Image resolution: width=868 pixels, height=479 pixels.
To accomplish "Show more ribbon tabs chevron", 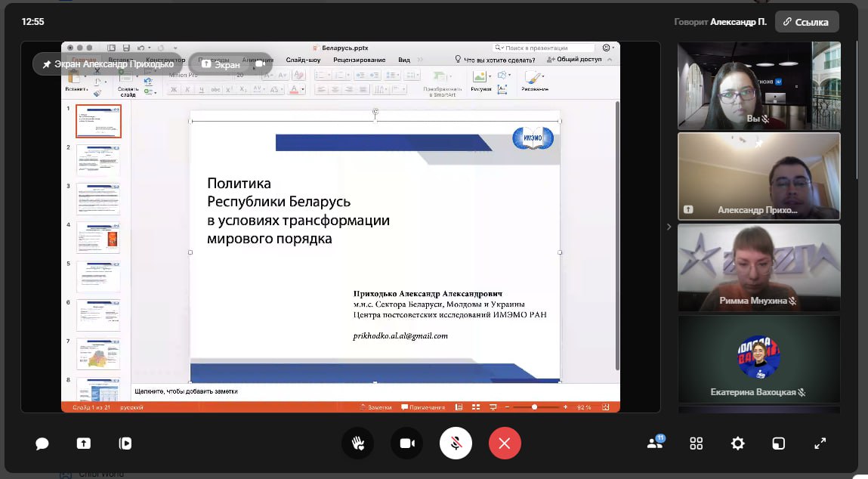I will tap(420, 60).
